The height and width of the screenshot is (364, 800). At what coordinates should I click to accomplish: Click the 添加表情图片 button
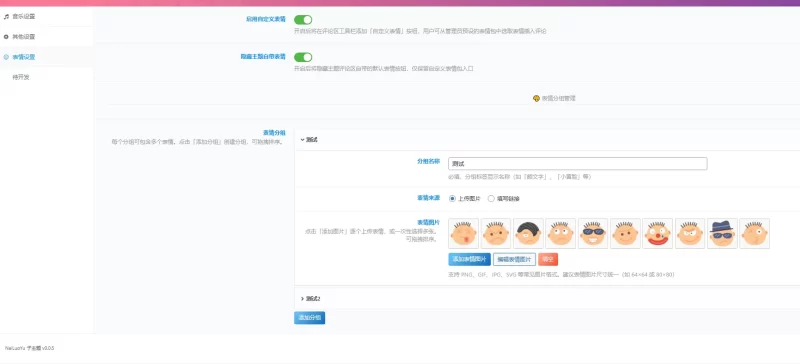point(469,259)
